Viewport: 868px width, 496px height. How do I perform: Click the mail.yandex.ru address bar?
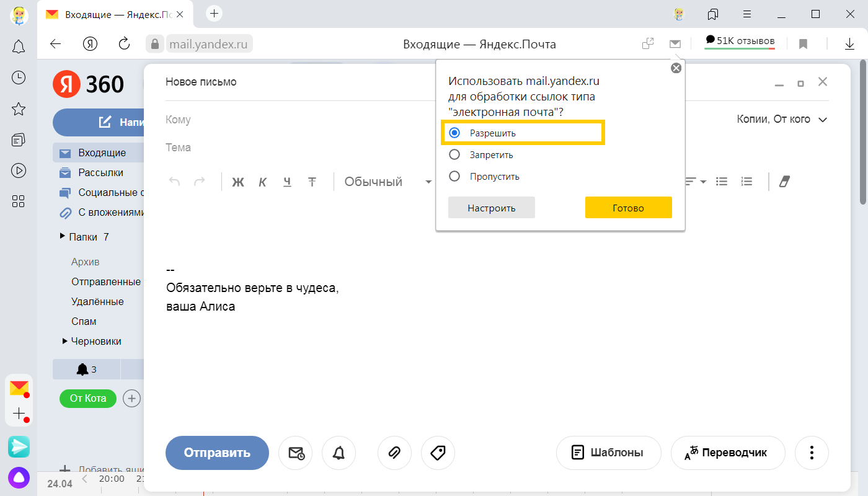click(210, 44)
